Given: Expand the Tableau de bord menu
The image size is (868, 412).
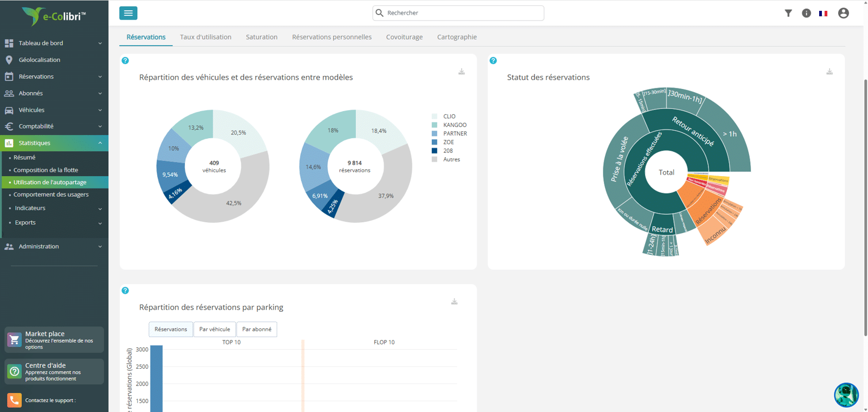Looking at the screenshot, I should [54, 43].
